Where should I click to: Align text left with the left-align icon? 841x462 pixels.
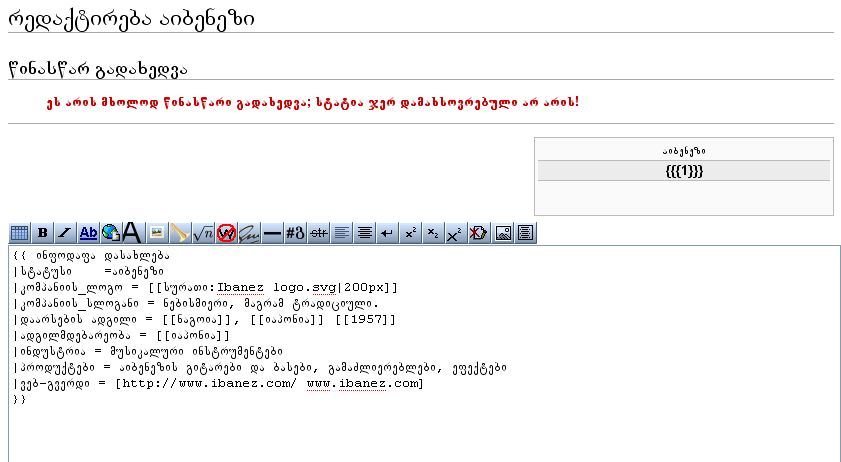342,233
